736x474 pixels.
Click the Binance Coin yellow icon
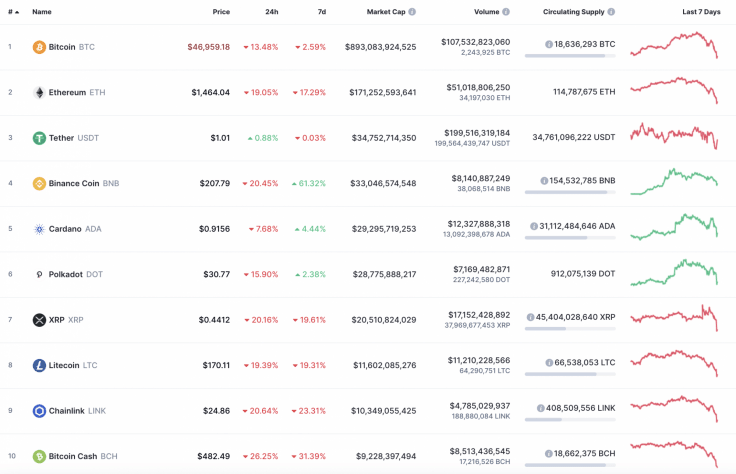[39, 183]
